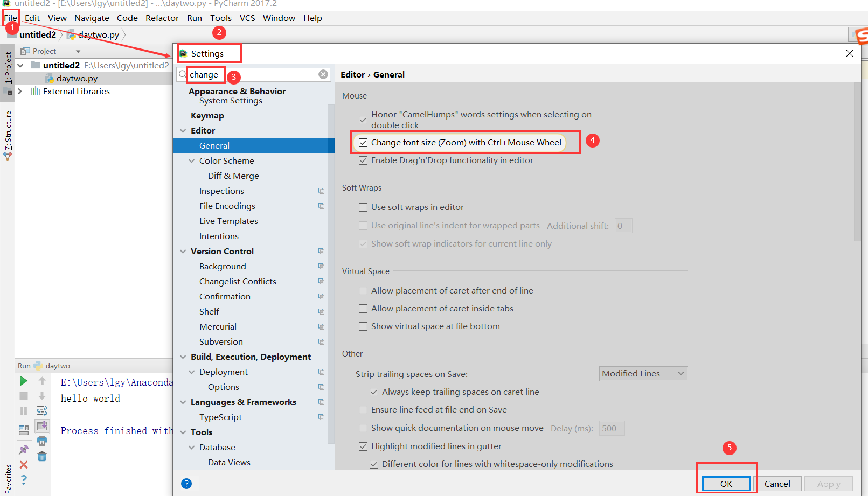
Task: Click the Up the Stack Trace arrow
Action: click(42, 381)
